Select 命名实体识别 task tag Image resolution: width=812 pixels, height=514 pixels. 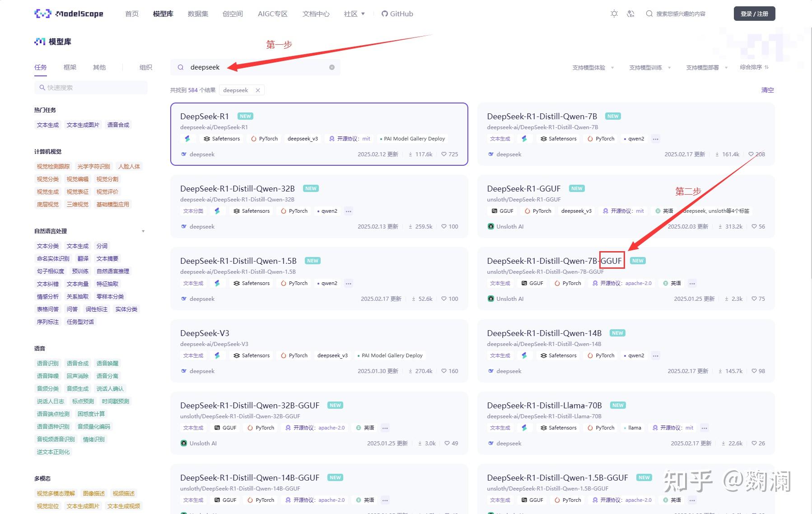coord(53,259)
